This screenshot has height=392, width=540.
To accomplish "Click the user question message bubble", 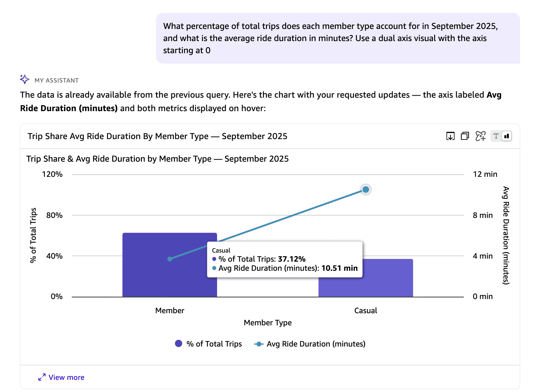I will coord(338,38).
